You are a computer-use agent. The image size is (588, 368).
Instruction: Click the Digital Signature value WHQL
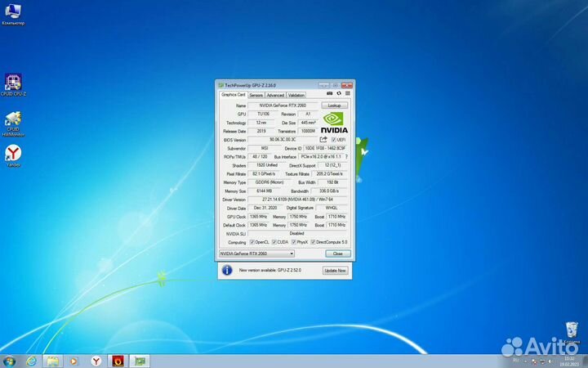point(332,208)
